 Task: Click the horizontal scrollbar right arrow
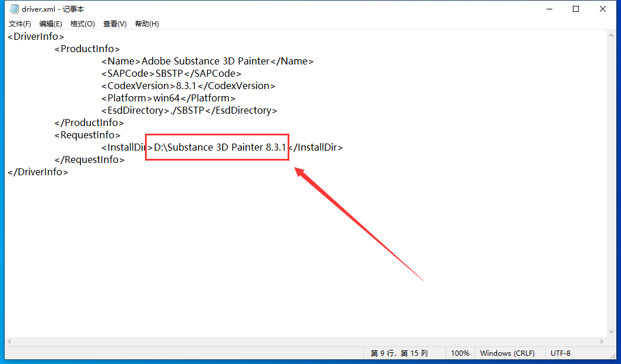pos(602,342)
